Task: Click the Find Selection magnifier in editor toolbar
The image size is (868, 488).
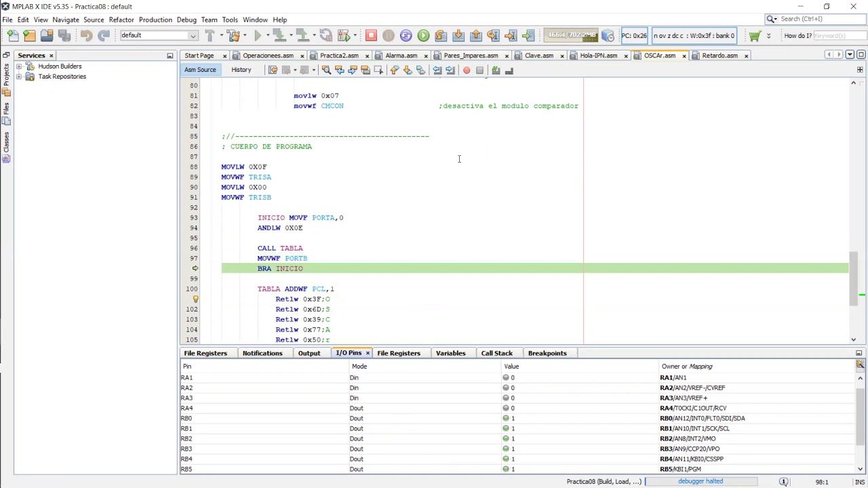Action: (x=326, y=70)
